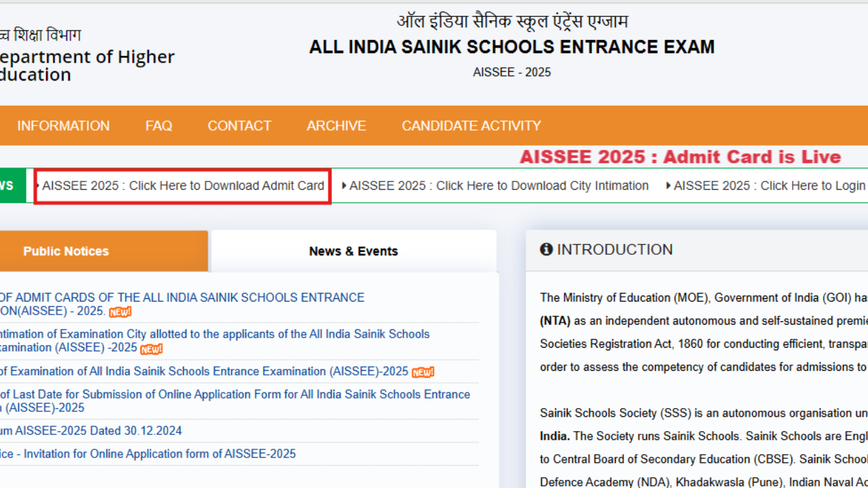868x488 pixels.
Task: Open the FAQ menu
Action: point(159,125)
